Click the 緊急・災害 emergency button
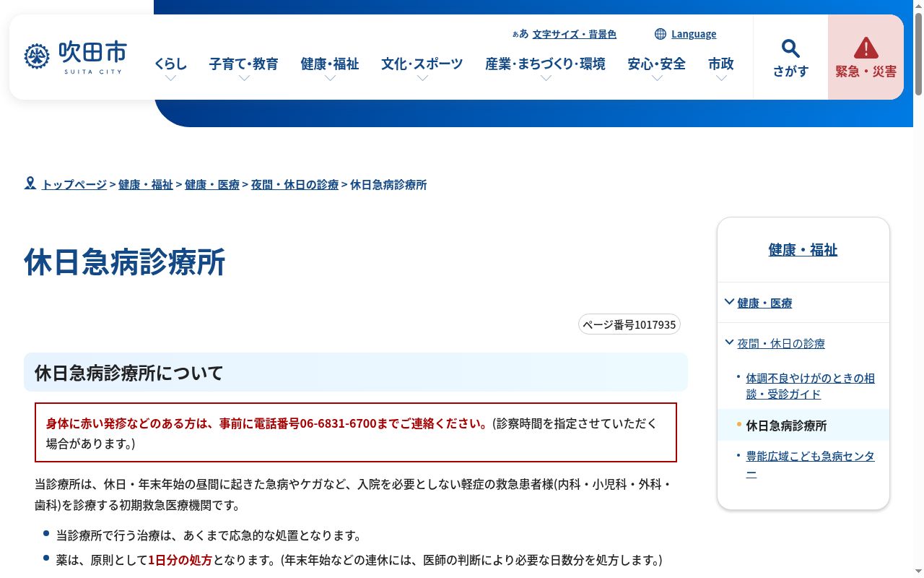924x578 pixels. tap(866, 57)
